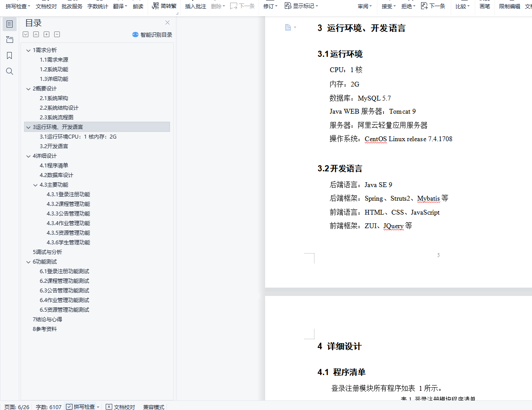Select 1.3详细功能 in outline
The height and width of the screenshot is (410, 532).
54,79
